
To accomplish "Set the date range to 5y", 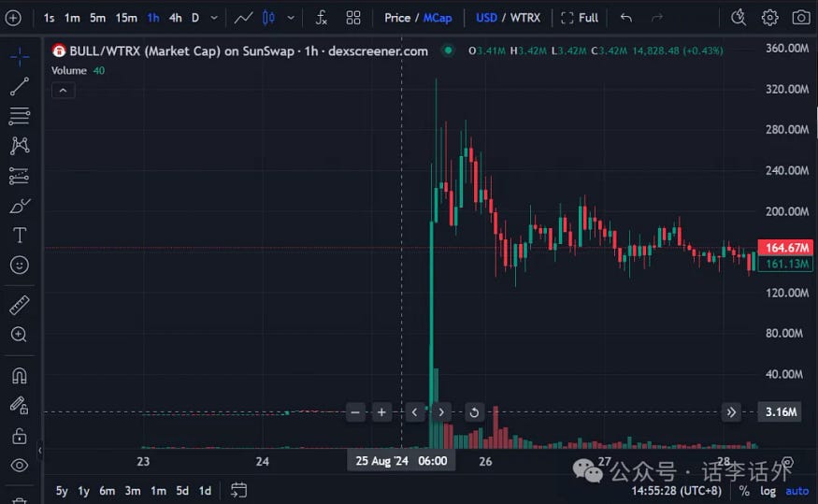I will click(62, 491).
